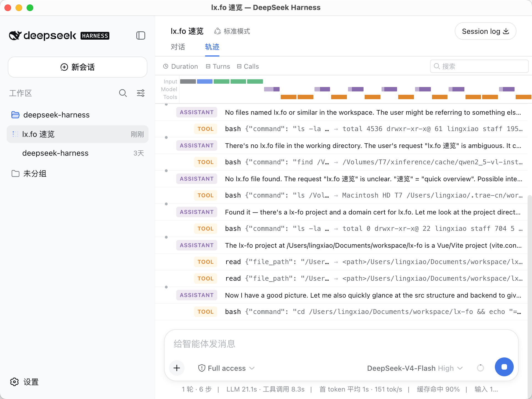The height and width of the screenshot is (399, 532).
Task: Click the 工作区 section label
Action: (x=21, y=93)
